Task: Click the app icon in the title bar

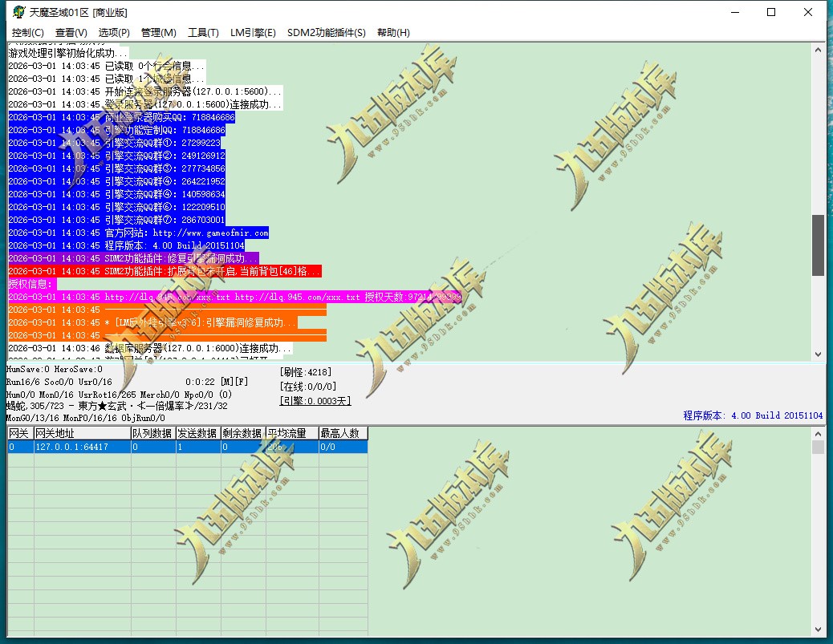Action: click(x=18, y=12)
